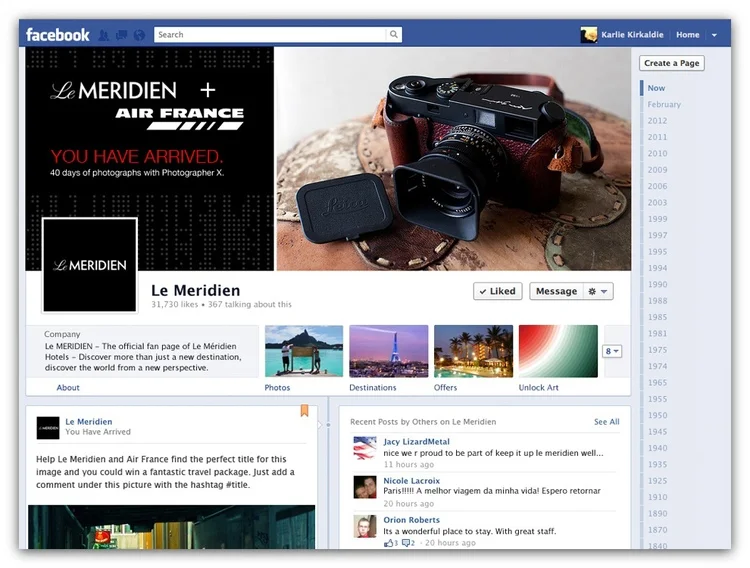Toggle the Liked button

(x=497, y=291)
